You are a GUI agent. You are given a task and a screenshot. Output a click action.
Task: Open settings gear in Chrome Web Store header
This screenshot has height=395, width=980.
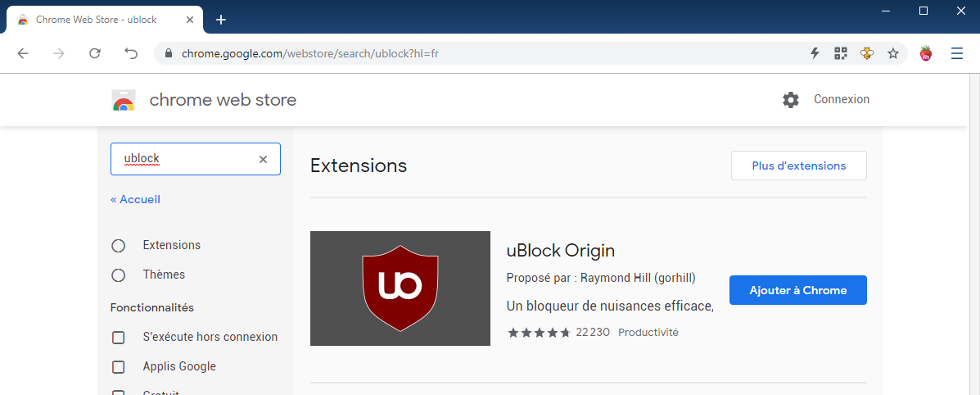pos(791,99)
